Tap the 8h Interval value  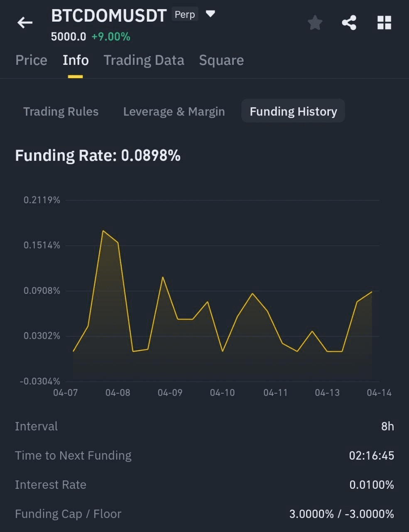pos(387,426)
